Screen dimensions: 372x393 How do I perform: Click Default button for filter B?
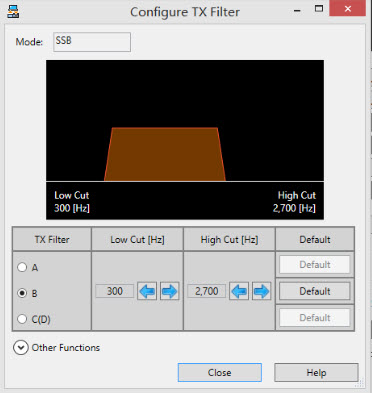point(315,291)
